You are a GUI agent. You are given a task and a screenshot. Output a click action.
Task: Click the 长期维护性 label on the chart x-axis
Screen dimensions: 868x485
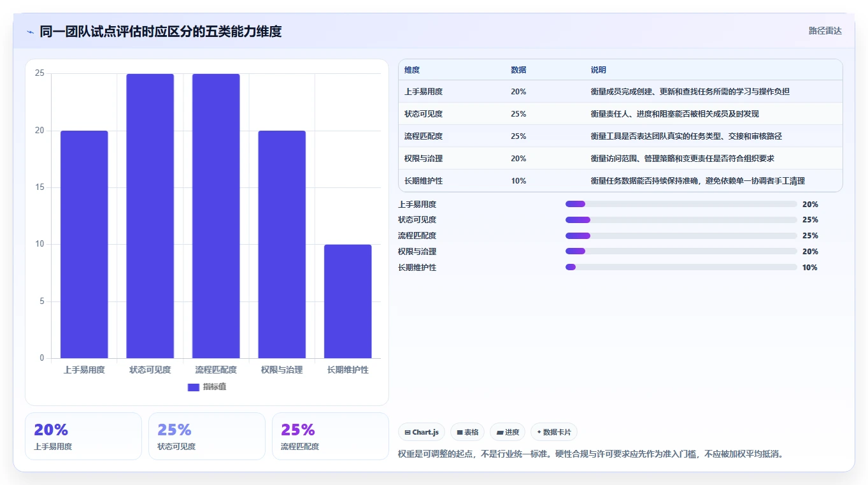point(348,370)
